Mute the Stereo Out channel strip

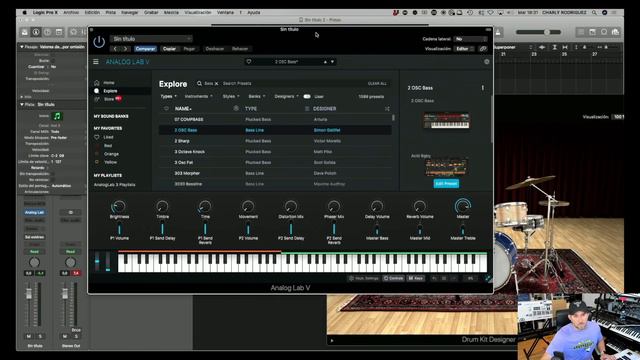[64, 336]
